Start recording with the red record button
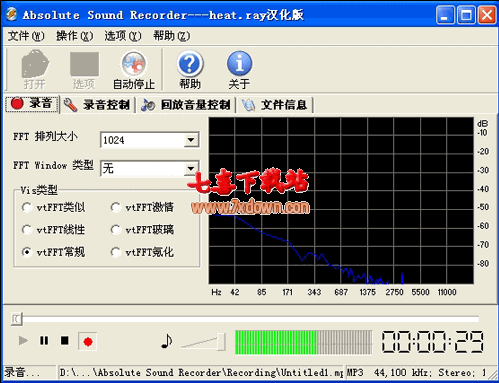 pos(88,341)
